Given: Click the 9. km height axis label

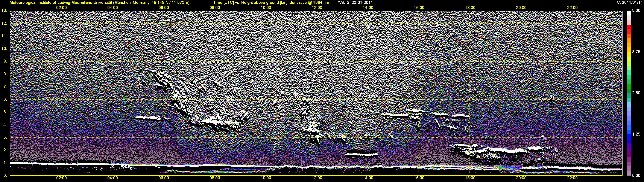Looking at the screenshot, I should coord(5,61).
